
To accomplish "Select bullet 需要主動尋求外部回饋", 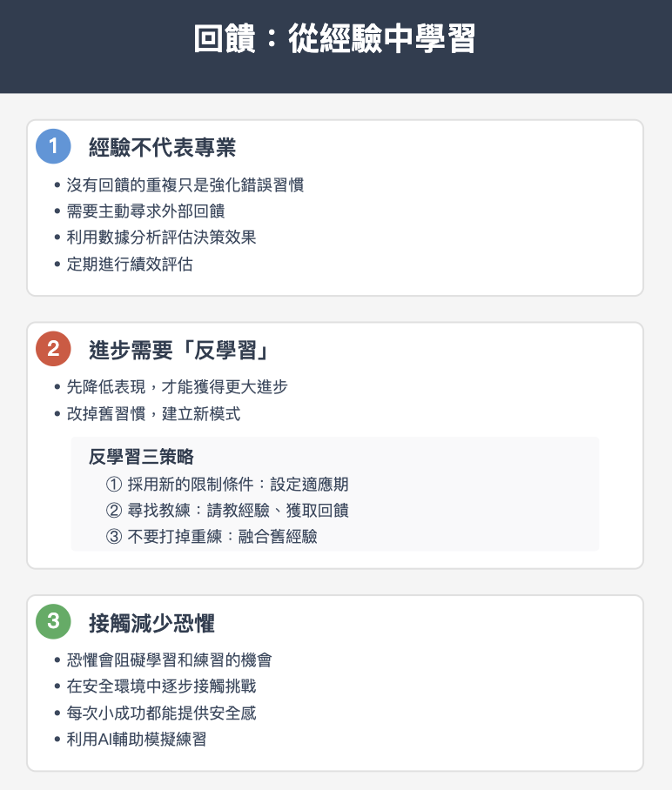I will point(145,211).
